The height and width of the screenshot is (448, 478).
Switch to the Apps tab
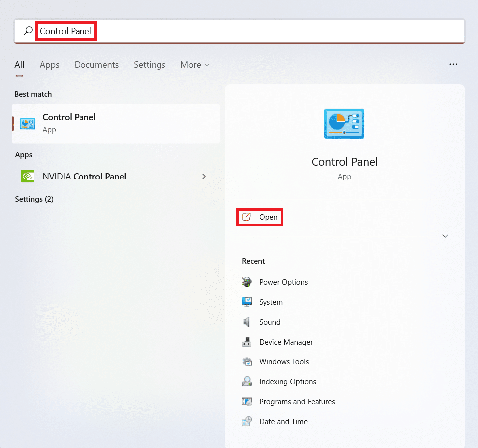(x=49, y=65)
